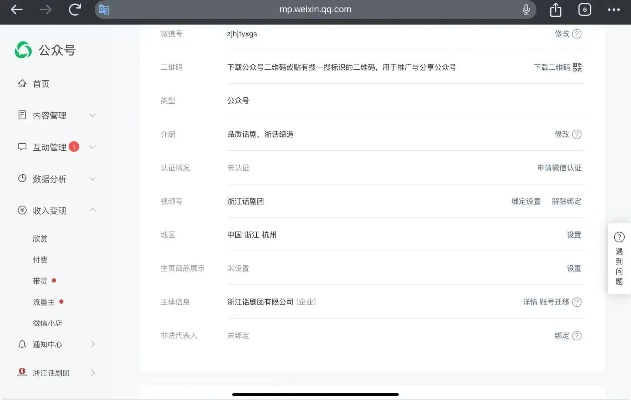Viewport: 631px width, 400px height.
Task: Expand the 内容管理 menu chevron
Action: (x=93, y=115)
